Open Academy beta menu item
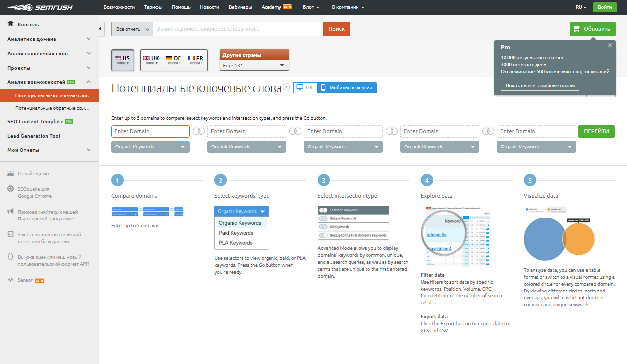The image size is (627, 364). point(276,7)
